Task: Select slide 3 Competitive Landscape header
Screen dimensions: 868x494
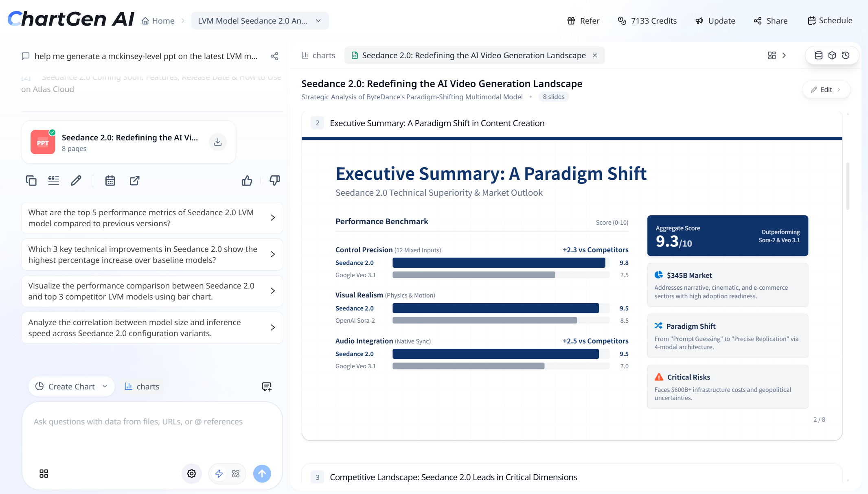Action: click(572, 477)
